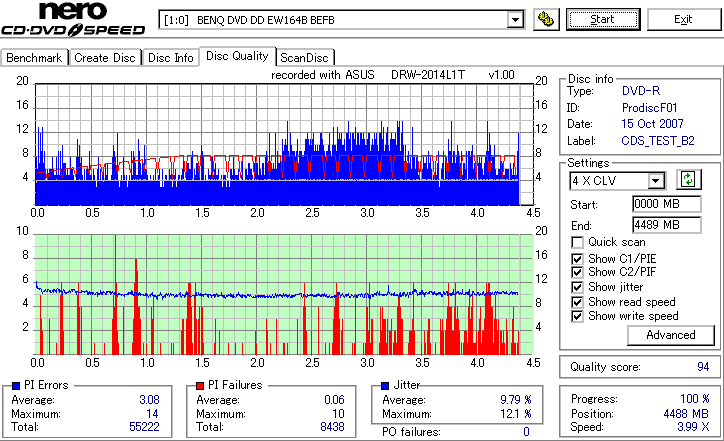This screenshot has height=441, width=724.
Task: Click the disc date 15 Oct 2007
Action: pos(652,124)
